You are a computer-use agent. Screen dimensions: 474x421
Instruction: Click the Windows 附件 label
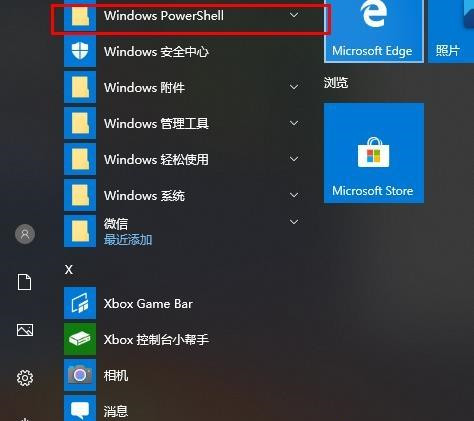[x=144, y=88]
